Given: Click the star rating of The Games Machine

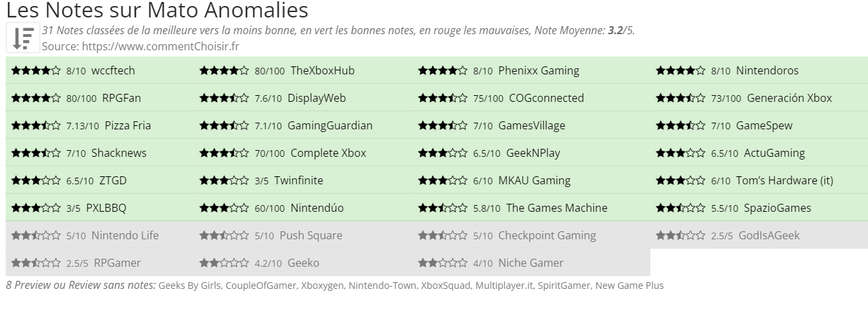Looking at the screenshot, I should pos(443,208).
